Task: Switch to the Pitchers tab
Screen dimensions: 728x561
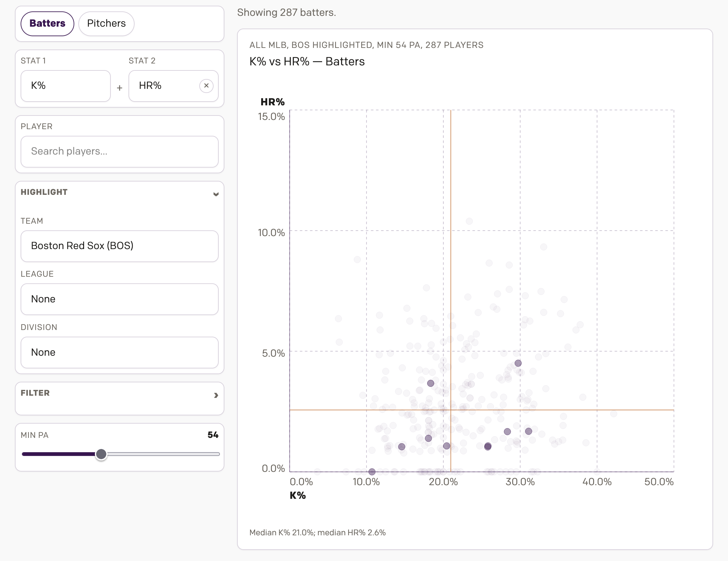Action: tap(106, 23)
